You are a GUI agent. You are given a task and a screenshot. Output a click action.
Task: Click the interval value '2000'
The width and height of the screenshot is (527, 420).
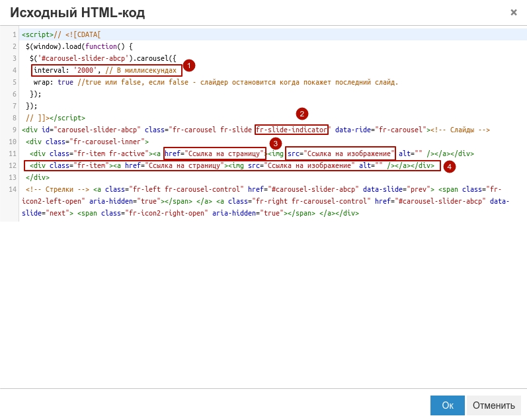85,70
